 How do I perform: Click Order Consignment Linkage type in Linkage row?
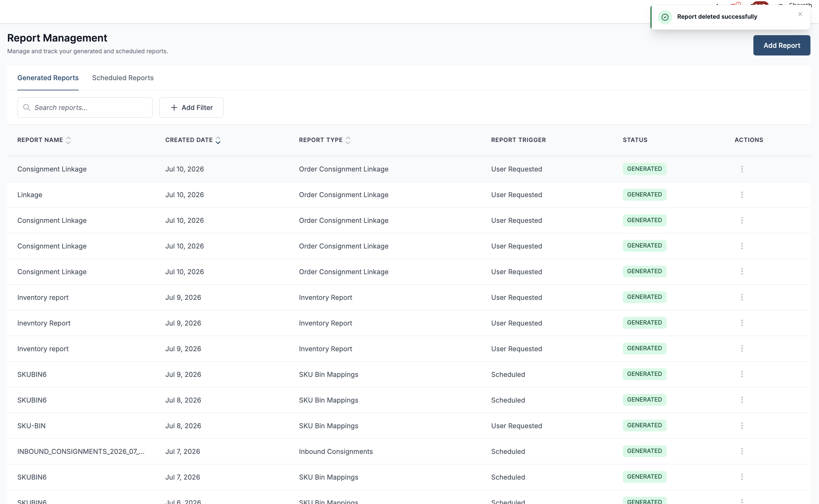(x=344, y=195)
